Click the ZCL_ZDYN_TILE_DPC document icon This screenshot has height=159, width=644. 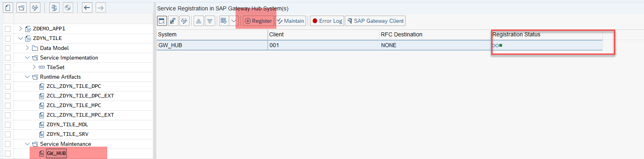(x=42, y=86)
